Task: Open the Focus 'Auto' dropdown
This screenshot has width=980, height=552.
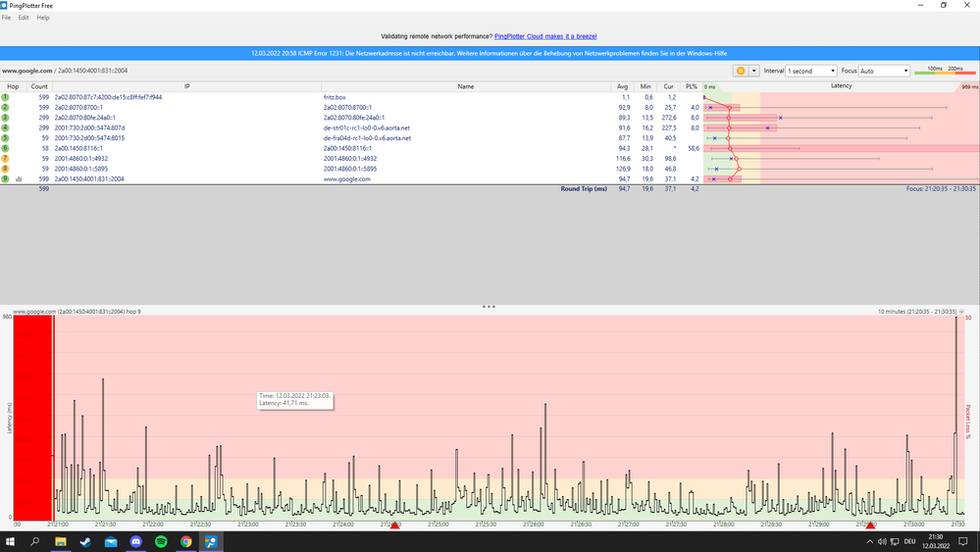Action: [885, 71]
